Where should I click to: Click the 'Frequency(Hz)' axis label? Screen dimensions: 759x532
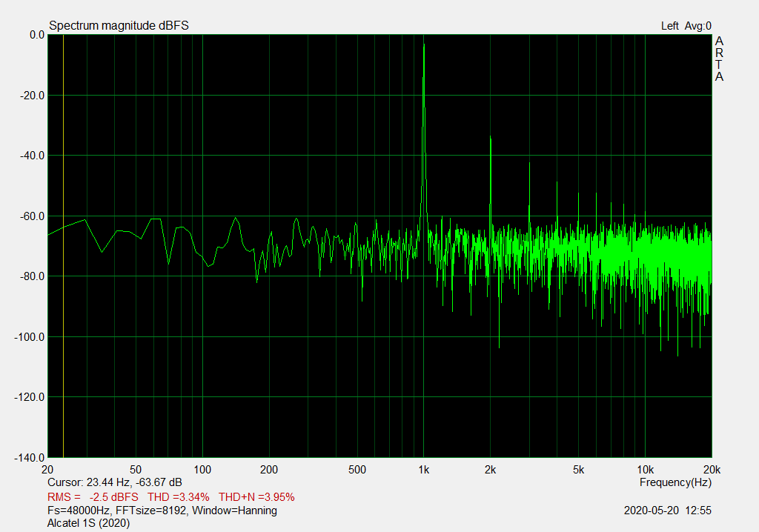tap(675, 482)
